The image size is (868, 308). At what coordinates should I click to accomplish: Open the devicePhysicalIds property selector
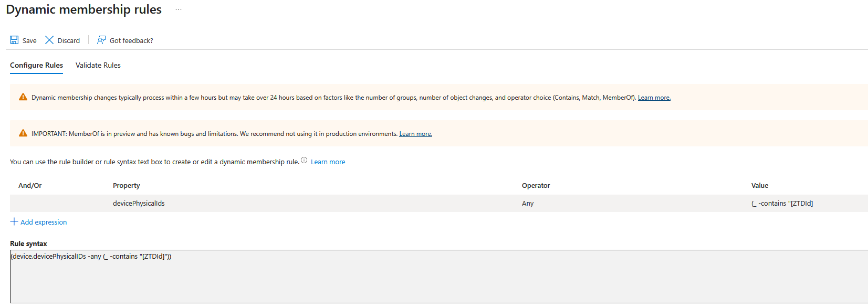(x=139, y=204)
